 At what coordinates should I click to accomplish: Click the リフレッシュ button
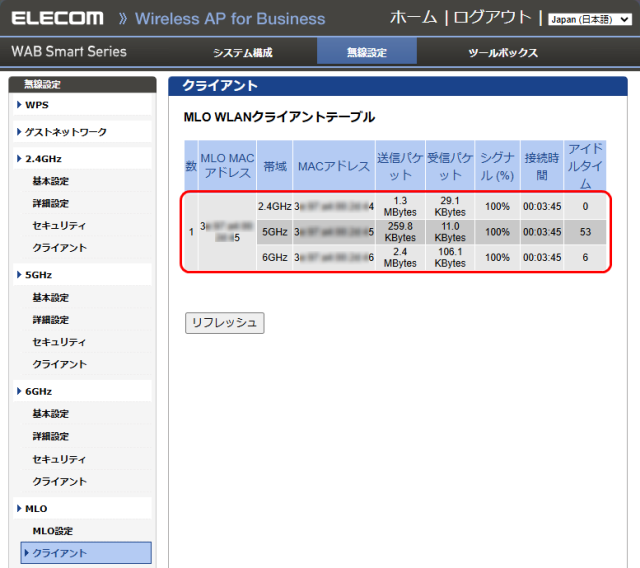(224, 323)
